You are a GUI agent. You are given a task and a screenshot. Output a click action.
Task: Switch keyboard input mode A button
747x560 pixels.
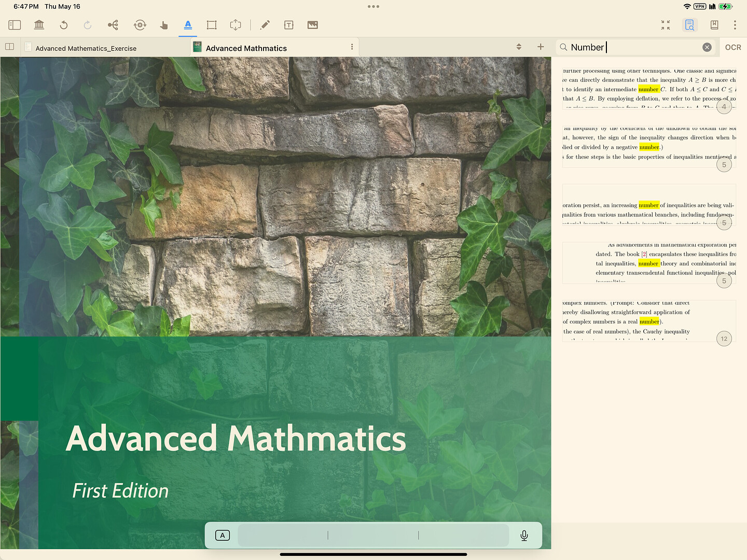[223, 535]
